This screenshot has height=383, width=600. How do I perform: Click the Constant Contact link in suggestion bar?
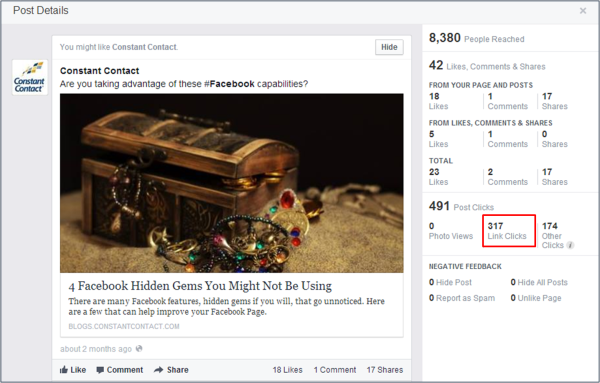click(x=144, y=47)
